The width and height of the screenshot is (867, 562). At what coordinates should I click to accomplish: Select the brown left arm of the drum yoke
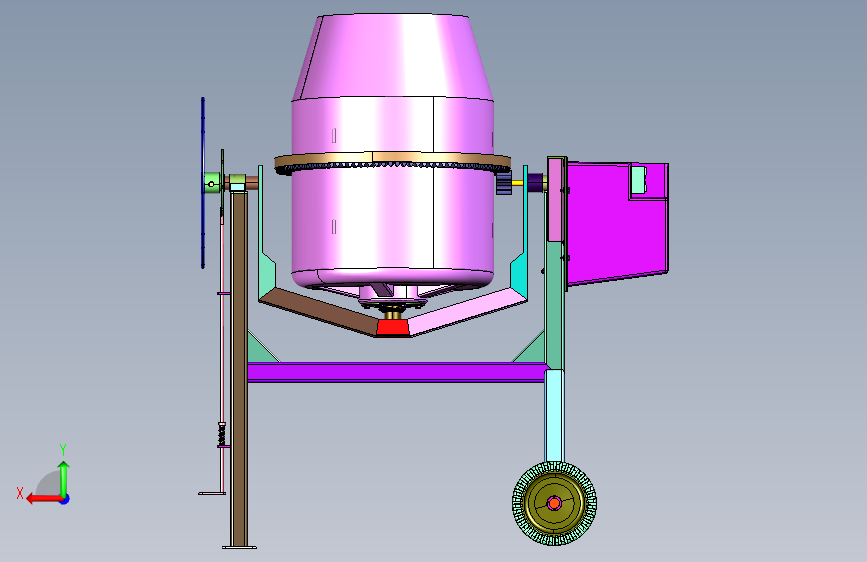[x=318, y=313]
